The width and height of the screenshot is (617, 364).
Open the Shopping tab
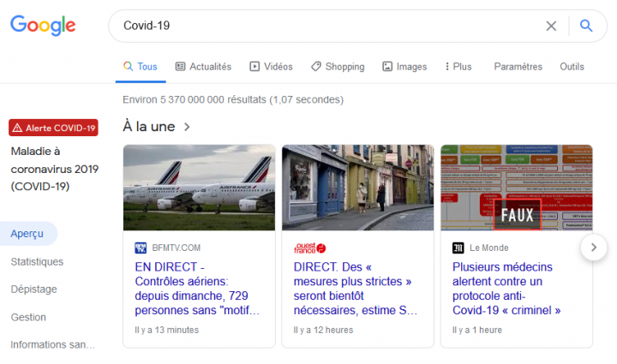pyautogui.click(x=338, y=67)
